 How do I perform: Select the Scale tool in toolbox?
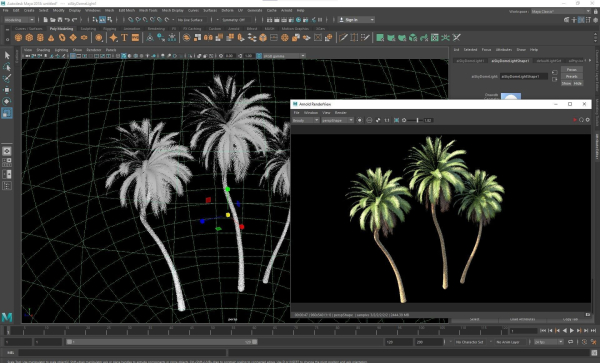[x=7, y=113]
